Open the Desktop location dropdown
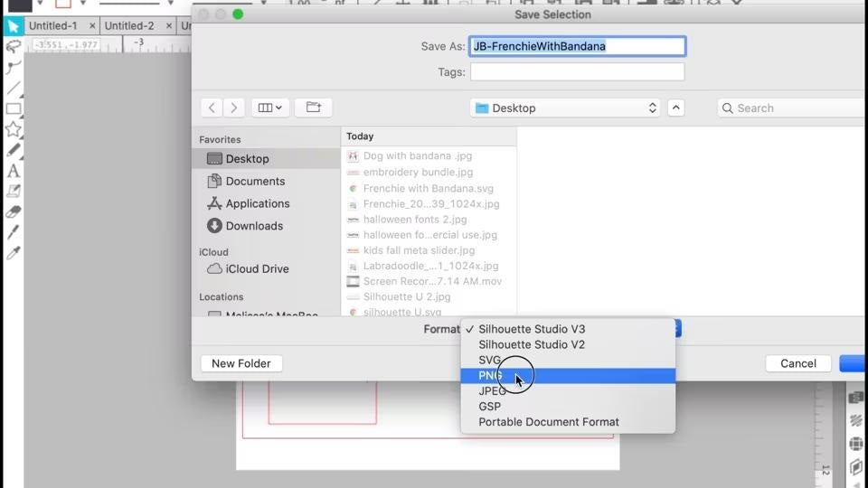This screenshot has height=488, width=868. [x=564, y=108]
